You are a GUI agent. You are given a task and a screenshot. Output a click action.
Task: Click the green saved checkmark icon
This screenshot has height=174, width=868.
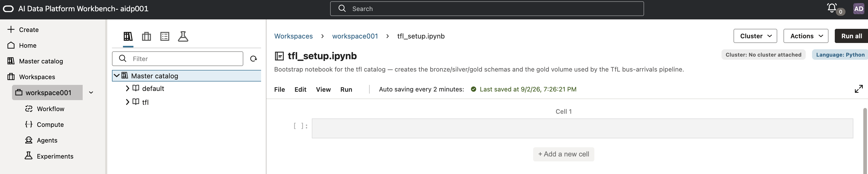coord(474,89)
